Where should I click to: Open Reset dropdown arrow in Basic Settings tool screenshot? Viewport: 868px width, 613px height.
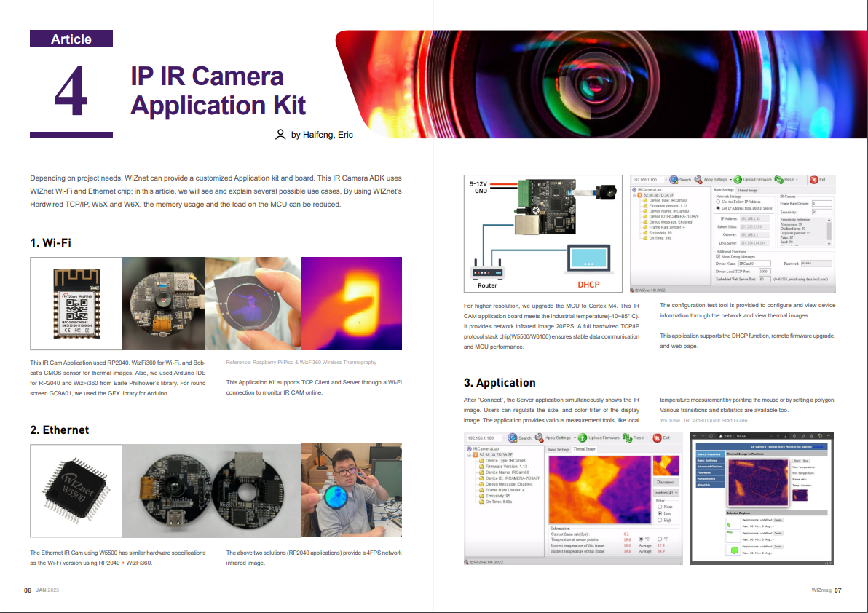coord(797,180)
